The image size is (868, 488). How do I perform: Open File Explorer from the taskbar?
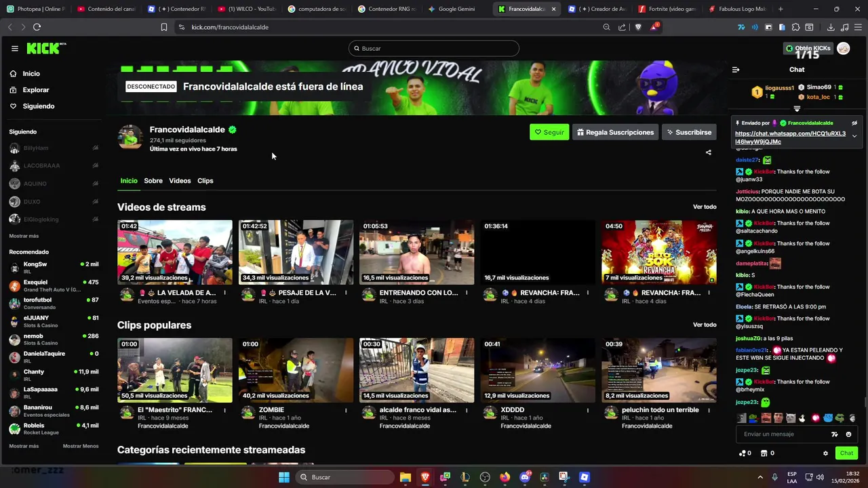point(406,477)
